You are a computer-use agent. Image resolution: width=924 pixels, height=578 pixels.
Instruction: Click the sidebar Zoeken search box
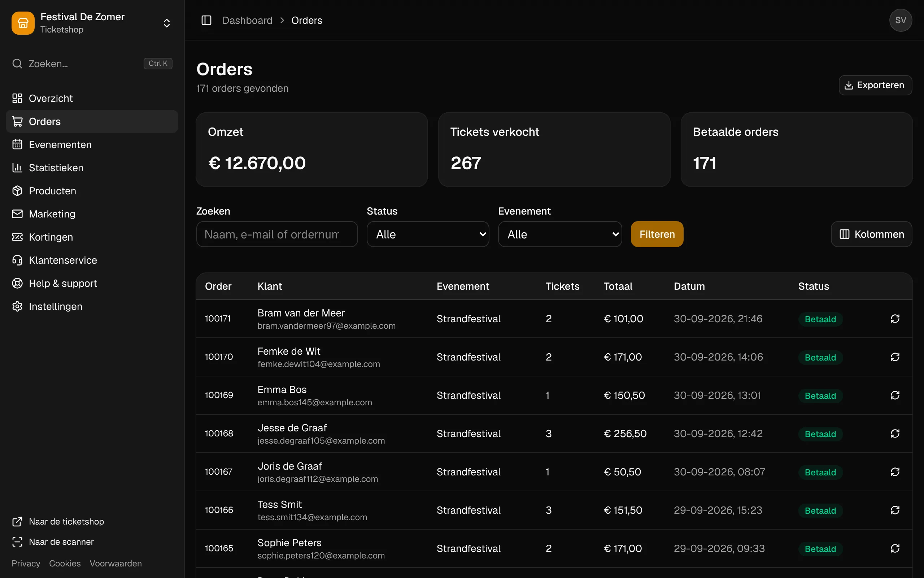pyautogui.click(x=92, y=64)
